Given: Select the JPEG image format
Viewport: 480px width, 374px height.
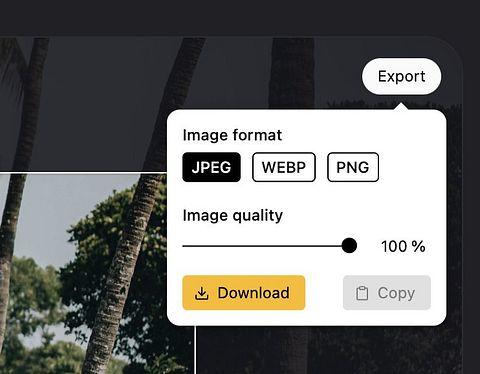Looking at the screenshot, I should point(211,167).
